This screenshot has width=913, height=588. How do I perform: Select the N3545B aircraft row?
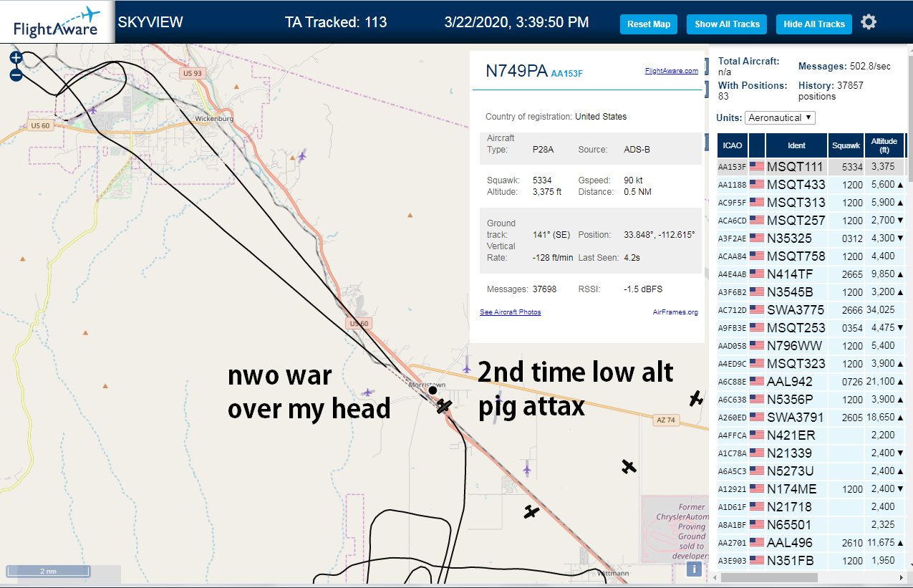[x=811, y=292]
